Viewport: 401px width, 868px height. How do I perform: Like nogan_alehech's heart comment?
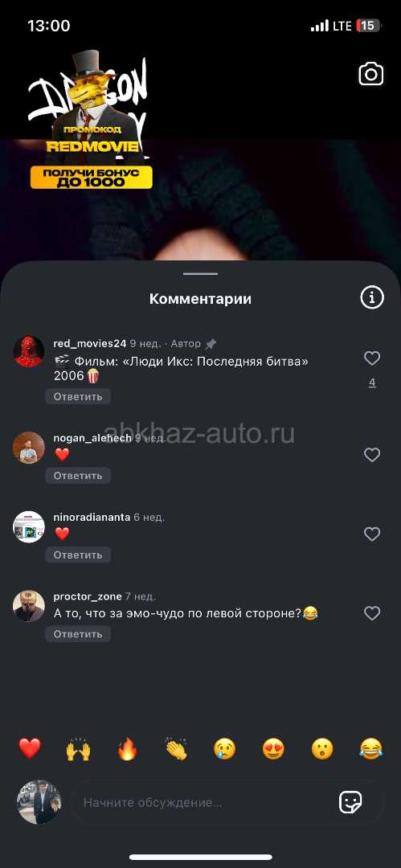(371, 455)
